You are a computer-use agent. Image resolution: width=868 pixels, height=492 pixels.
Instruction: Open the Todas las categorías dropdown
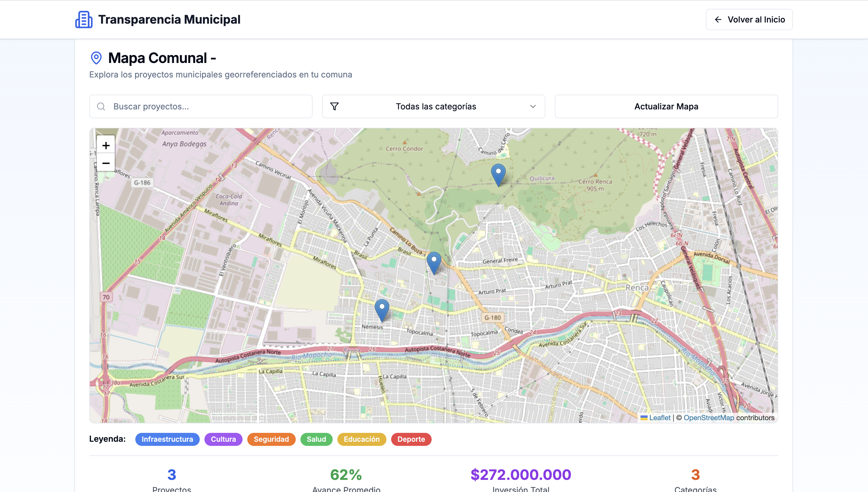[435, 106]
